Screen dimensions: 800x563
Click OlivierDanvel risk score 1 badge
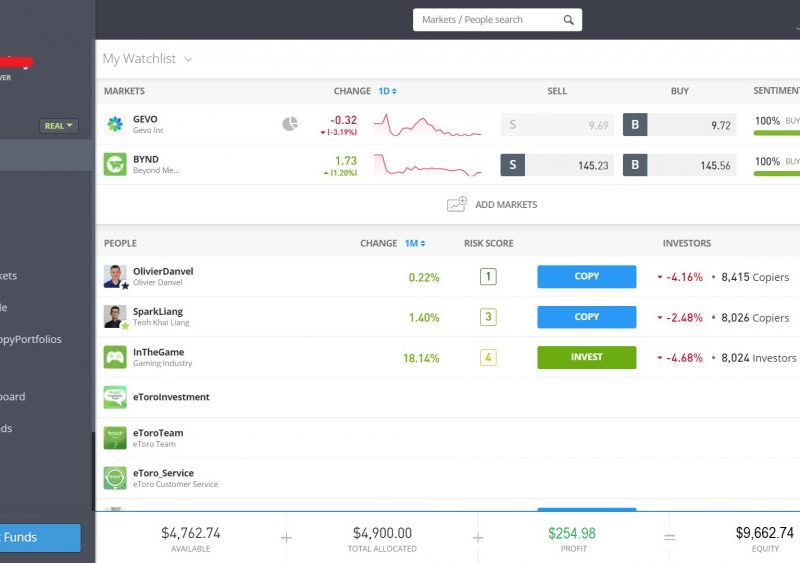pos(488,277)
